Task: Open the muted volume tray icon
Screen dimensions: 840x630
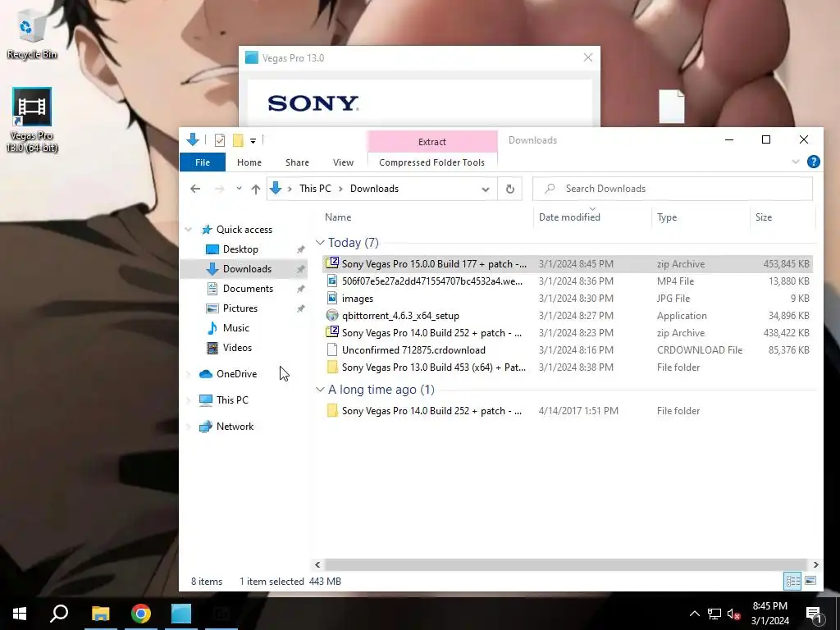Action: click(734, 614)
